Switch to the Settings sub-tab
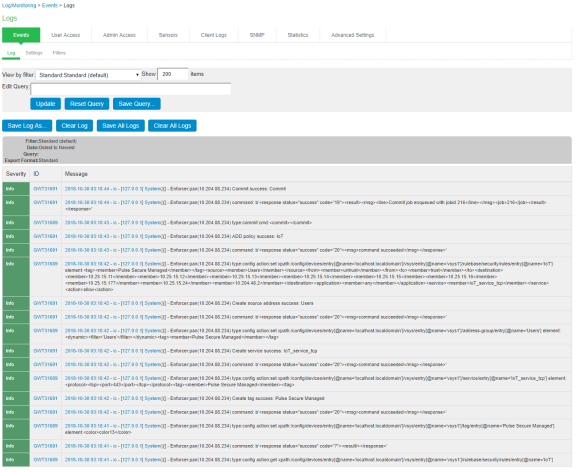576x472 pixels. tap(34, 53)
